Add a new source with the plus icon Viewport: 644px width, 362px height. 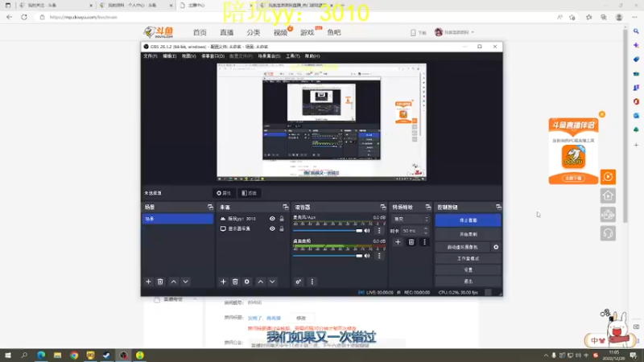pyautogui.click(x=223, y=282)
